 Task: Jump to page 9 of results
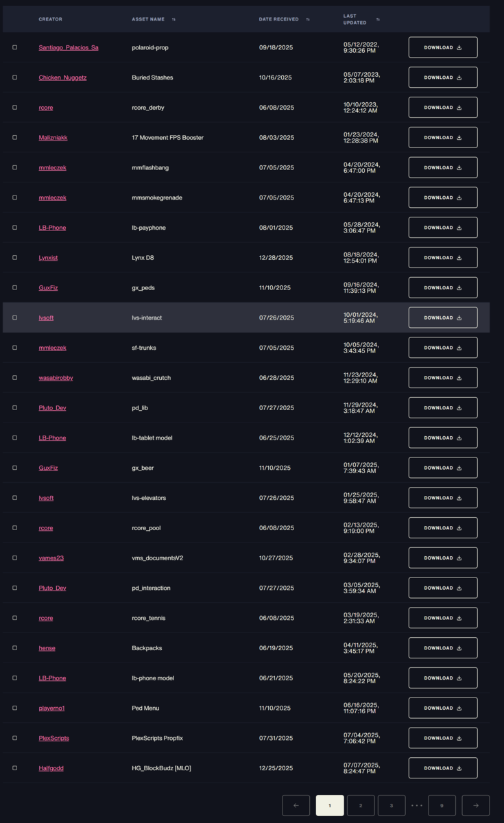coord(442,805)
